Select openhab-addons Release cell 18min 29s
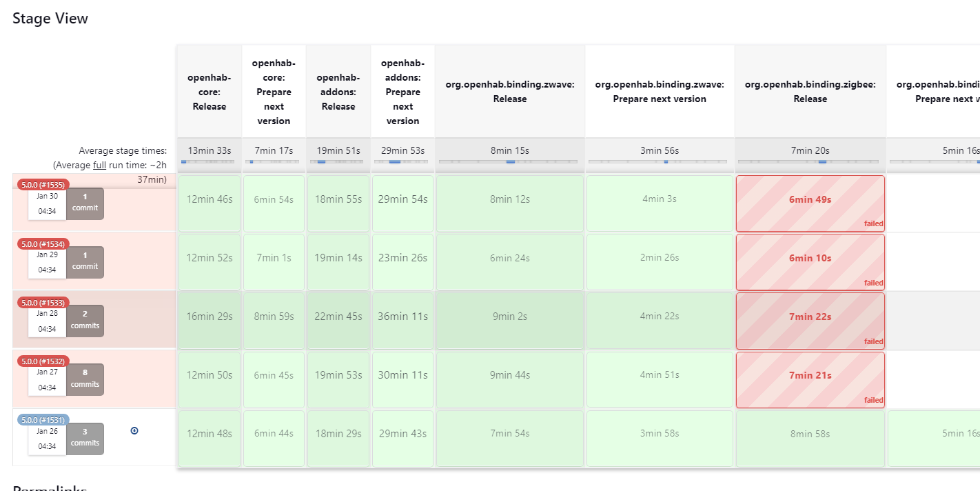Viewport: 980px width, 491px height. [338, 438]
